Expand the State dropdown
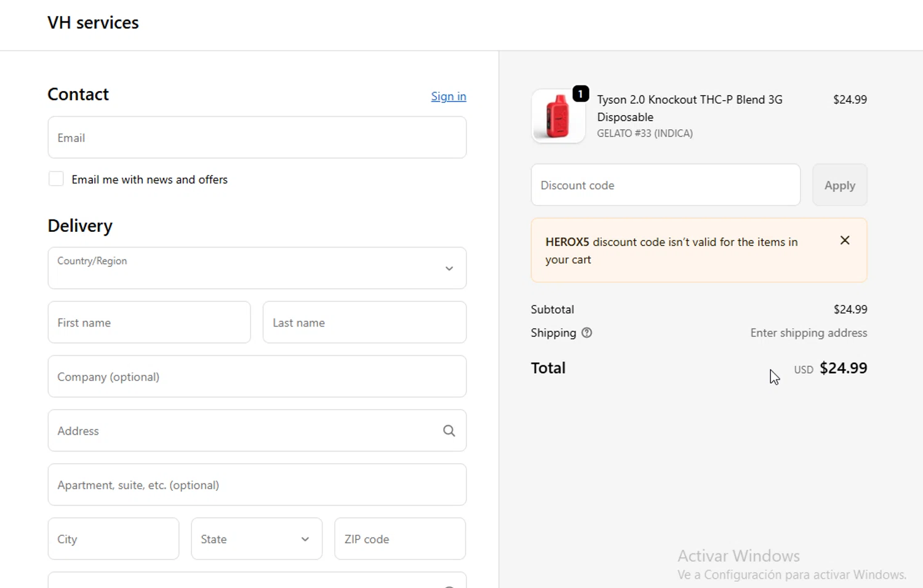The height and width of the screenshot is (588, 923). point(257,539)
